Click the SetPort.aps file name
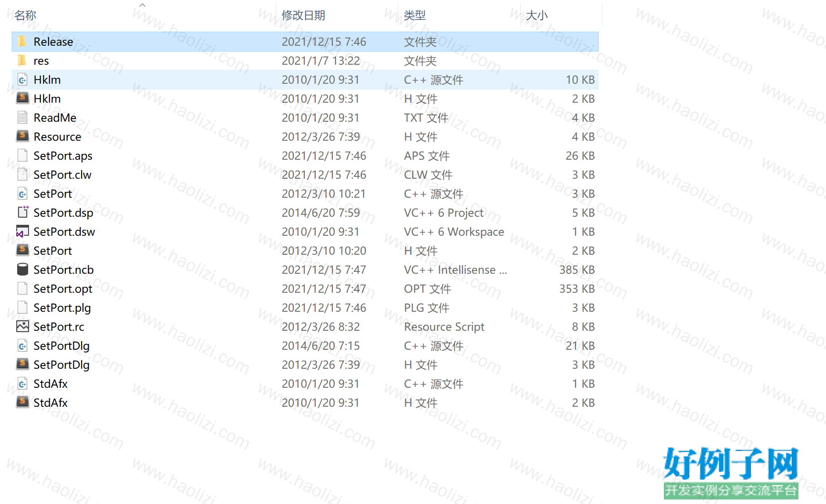 (63, 156)
